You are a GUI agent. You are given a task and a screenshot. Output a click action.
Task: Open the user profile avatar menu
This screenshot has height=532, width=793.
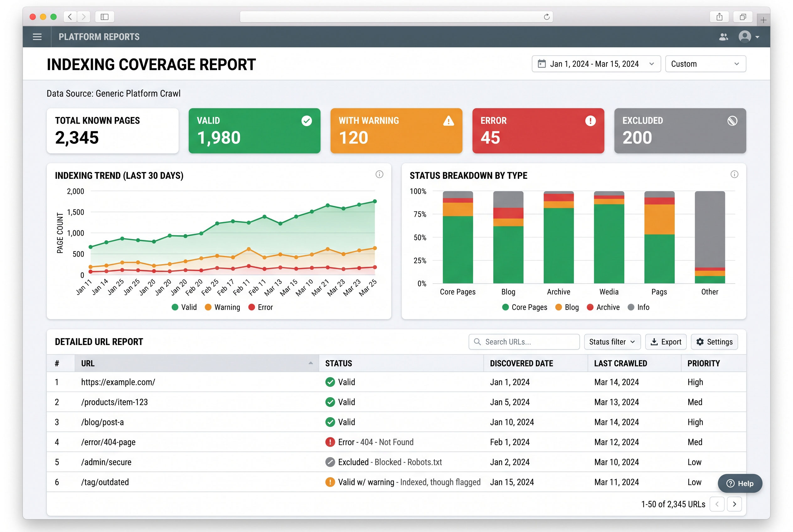[x=748, y=37]
